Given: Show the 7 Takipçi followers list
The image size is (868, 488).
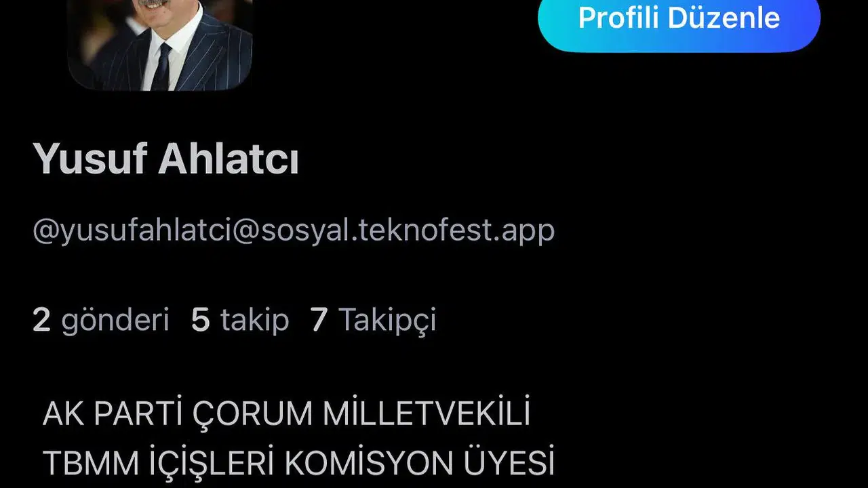Looking at the screenshot, I should pyautogui.click(x=373, y=319).
